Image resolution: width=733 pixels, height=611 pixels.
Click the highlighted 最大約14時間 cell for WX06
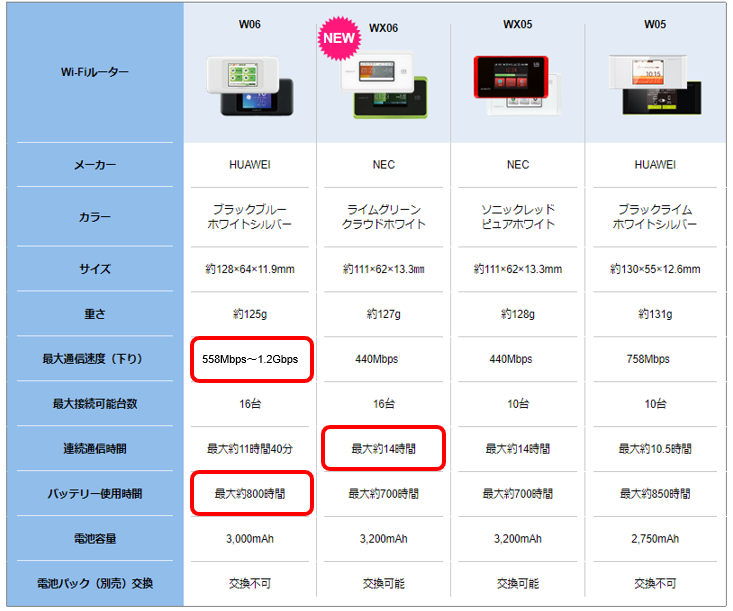384,450
